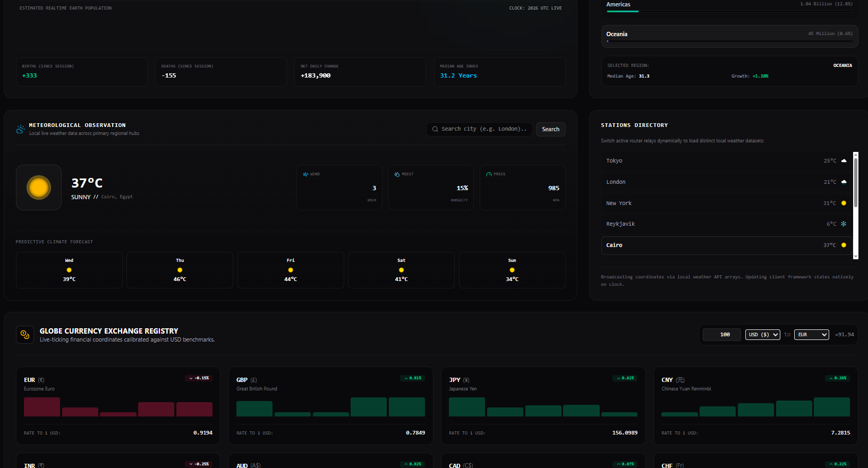The height and width of the screenshot is (468, 868).
Task: Select Cairo in the stations directory
Action: pos(727,245)
